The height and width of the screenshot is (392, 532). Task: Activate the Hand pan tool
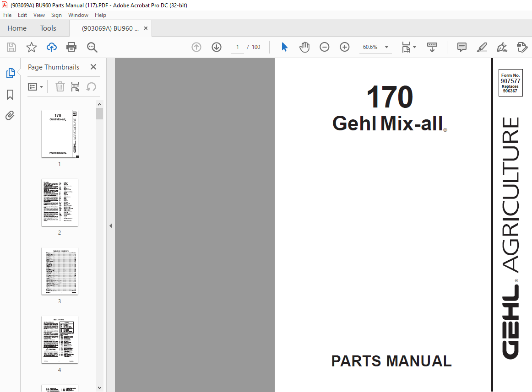pyautogui.click(x=304, y=47)
